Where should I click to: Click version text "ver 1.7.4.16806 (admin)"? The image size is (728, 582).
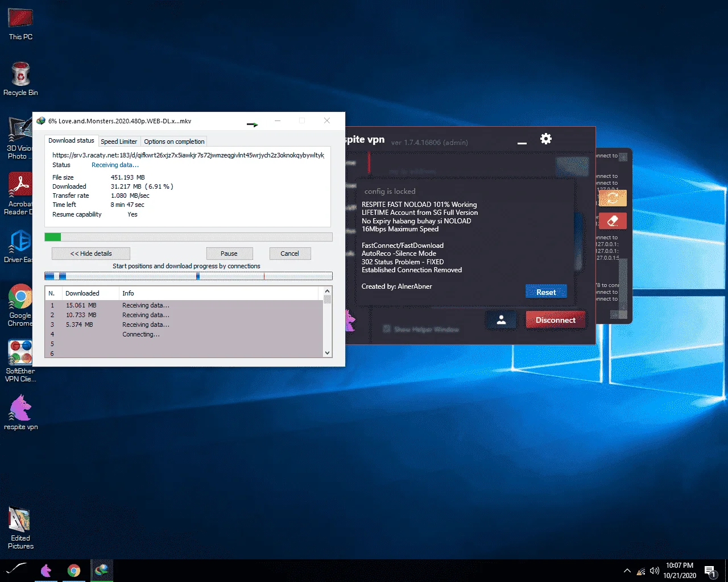[x=429, y=143]
